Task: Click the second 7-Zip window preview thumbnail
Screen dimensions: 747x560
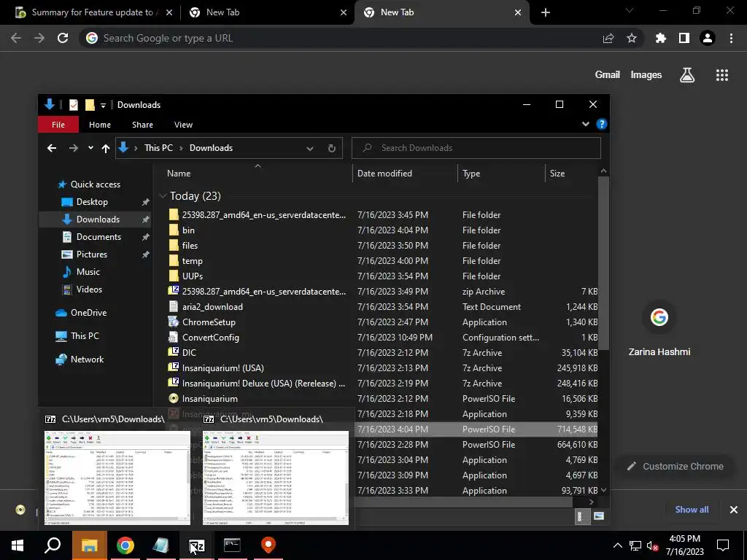Action: pos(276,478)
